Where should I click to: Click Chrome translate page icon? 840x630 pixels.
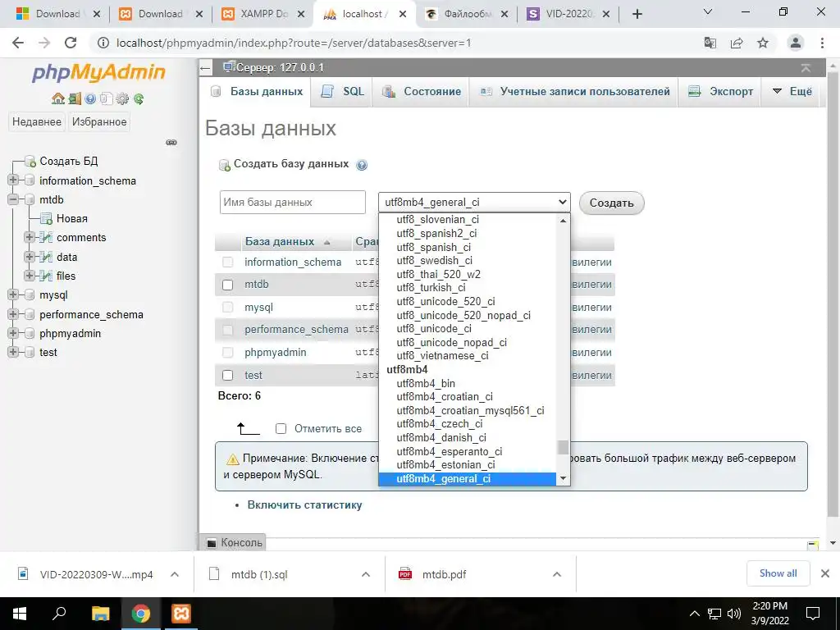pyautogui.click(x=710, y=43)
